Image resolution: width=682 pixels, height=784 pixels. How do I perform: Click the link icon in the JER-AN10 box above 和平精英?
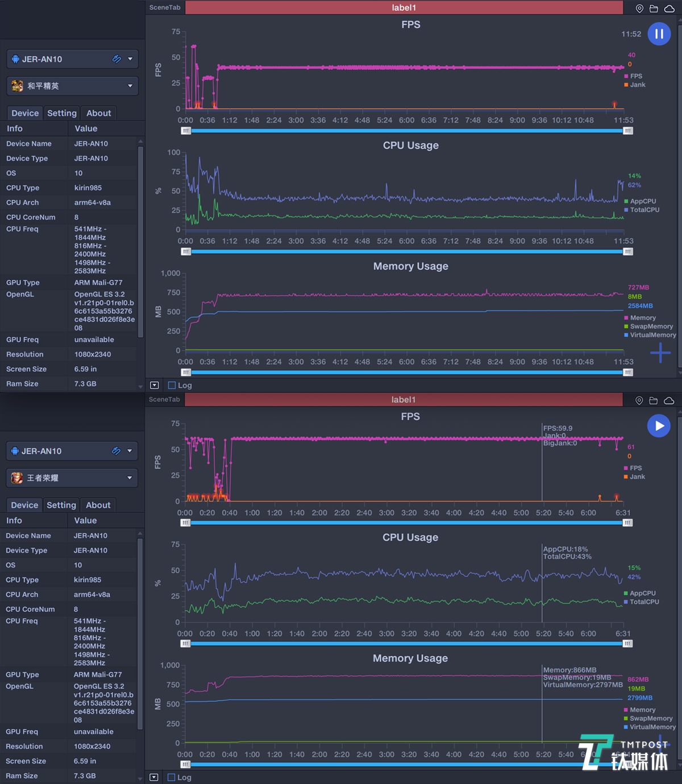point(117,59)
